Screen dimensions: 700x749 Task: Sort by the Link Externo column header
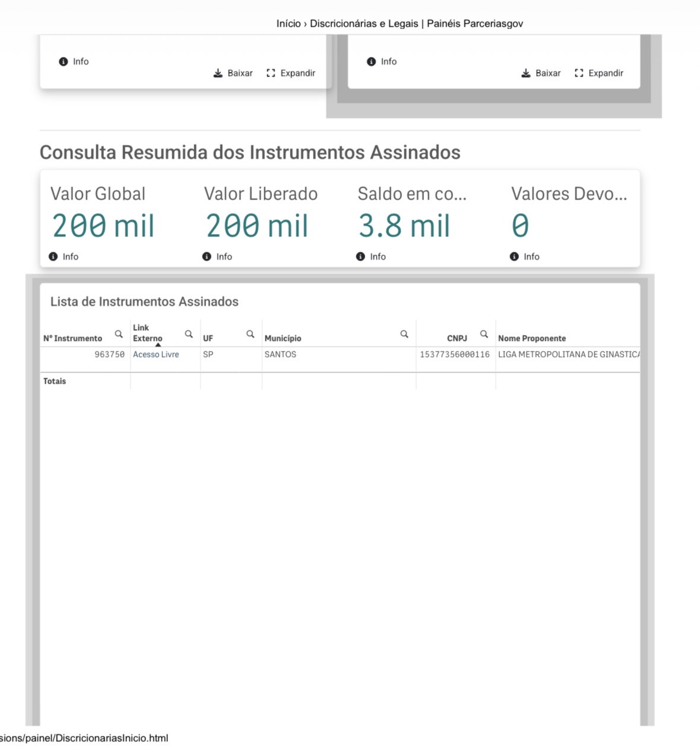pyautogui.click(x=147, y=333)
